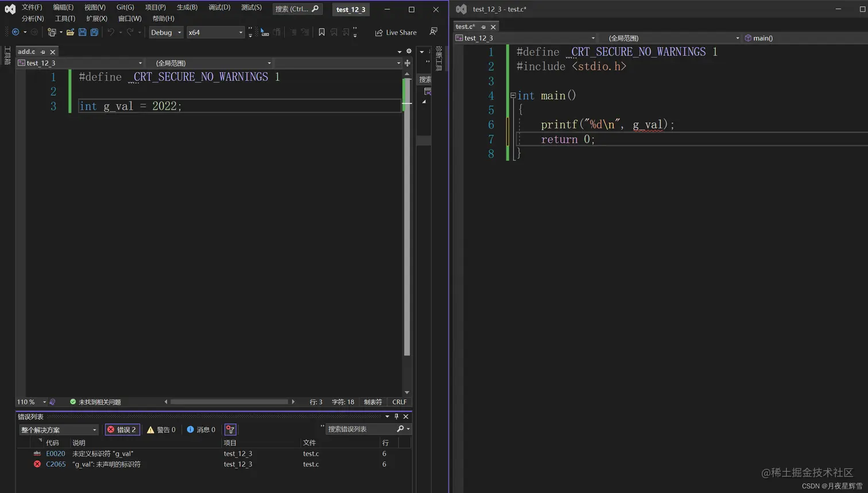Click error code link E0020

pos(56,453)
